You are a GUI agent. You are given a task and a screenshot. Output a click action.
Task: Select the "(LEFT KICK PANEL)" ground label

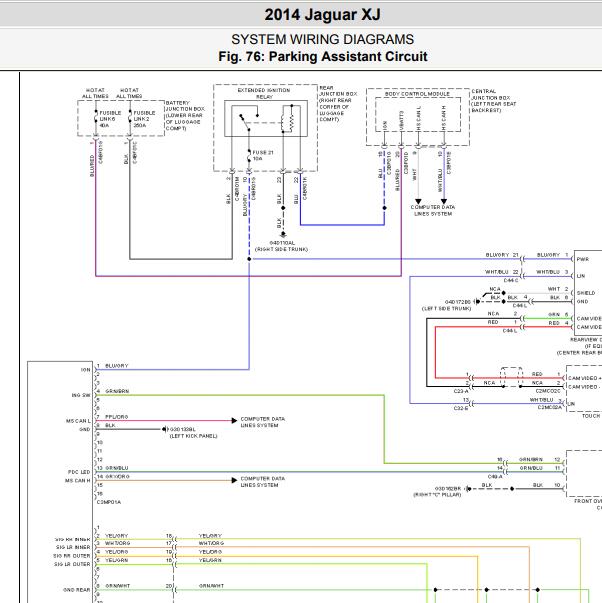(193, 436)
